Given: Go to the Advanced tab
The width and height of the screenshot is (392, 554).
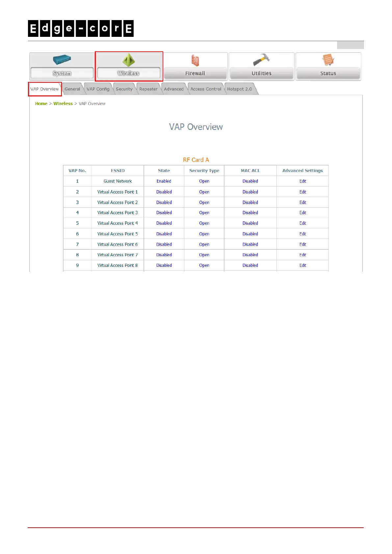Looking at the screenshot, I should pos(174,89).
